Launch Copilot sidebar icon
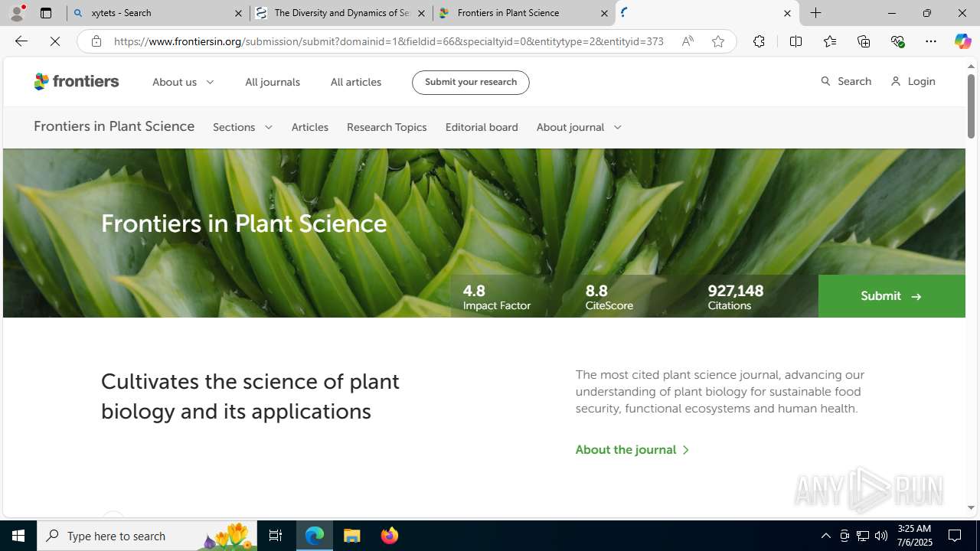 click(962, 41)
